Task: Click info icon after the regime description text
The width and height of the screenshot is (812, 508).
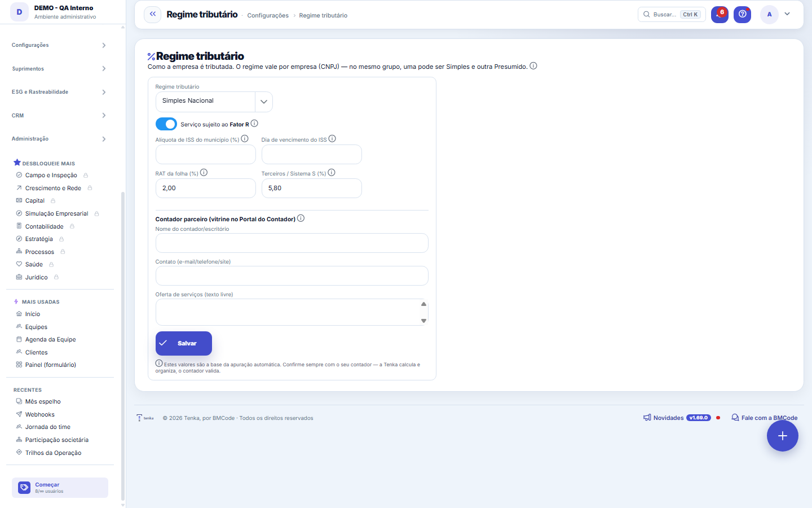Action: click(533, 66)
